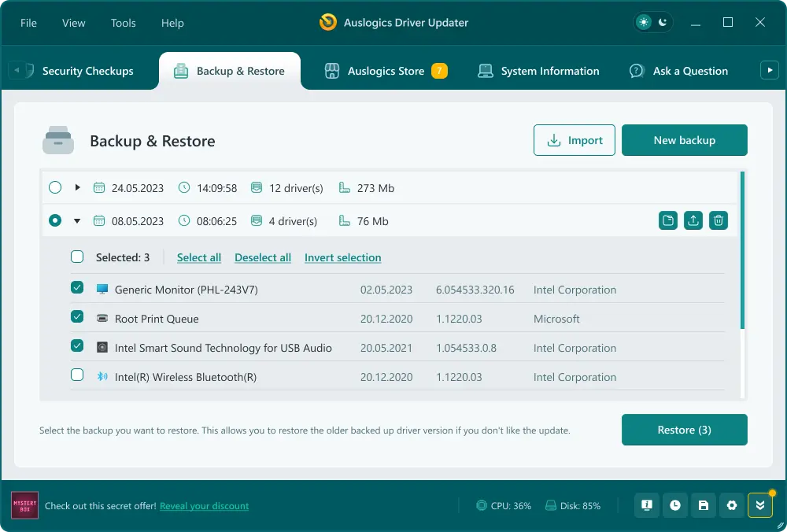
Task: Check the Intel(R) Wireless Bluetooth(R) driver
Action: tap(77, 375)
